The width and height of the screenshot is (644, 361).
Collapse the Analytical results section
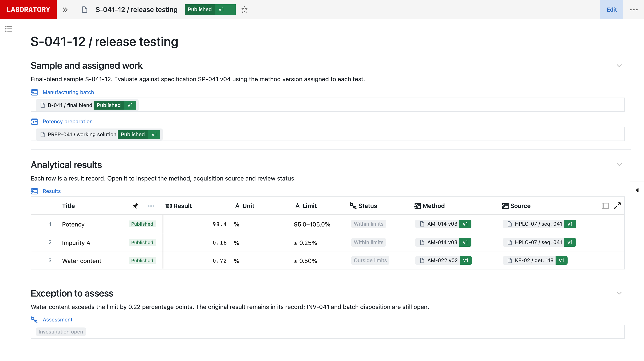[619, 165]
